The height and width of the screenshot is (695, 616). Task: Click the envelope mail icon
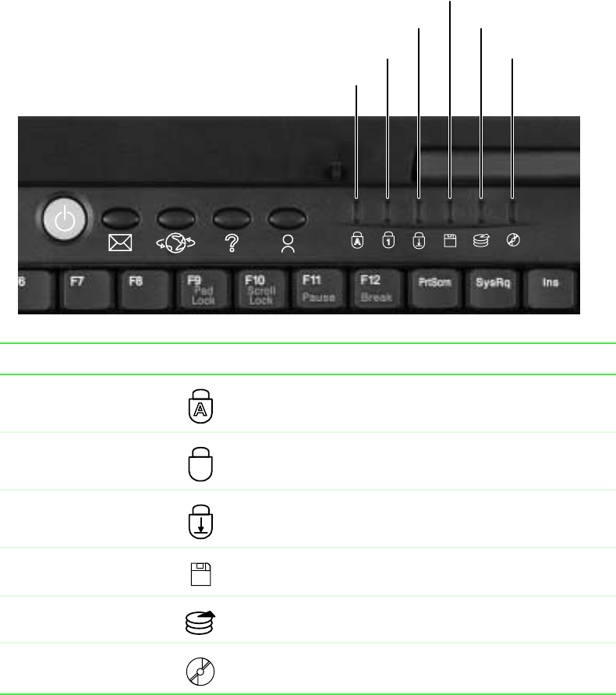tap(120, 243)
